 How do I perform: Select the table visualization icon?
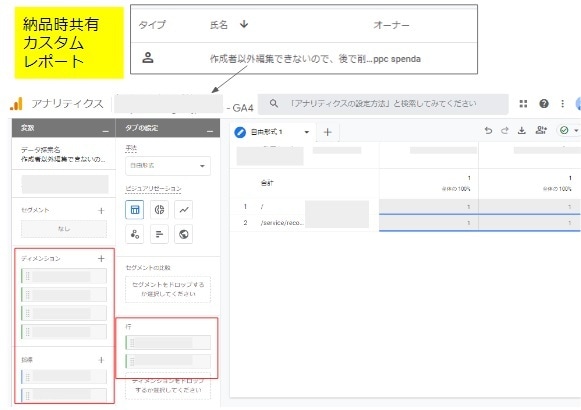click(x=135, y=210)
